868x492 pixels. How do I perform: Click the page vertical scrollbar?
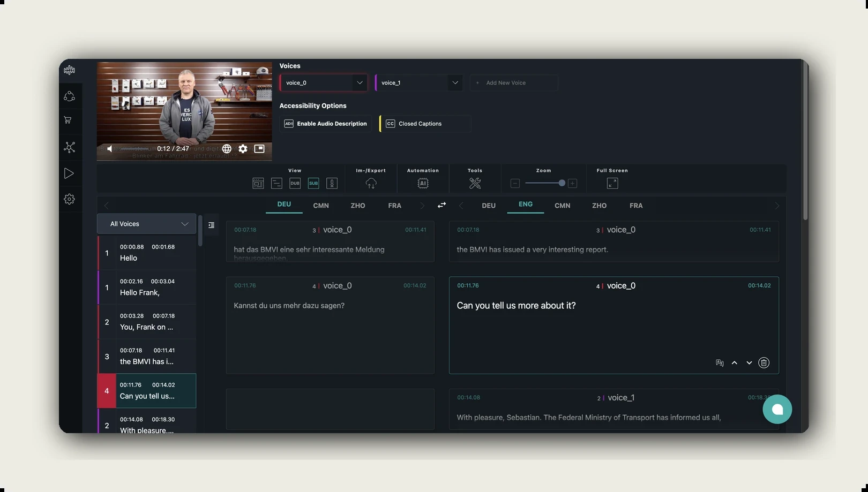point(805,140)
